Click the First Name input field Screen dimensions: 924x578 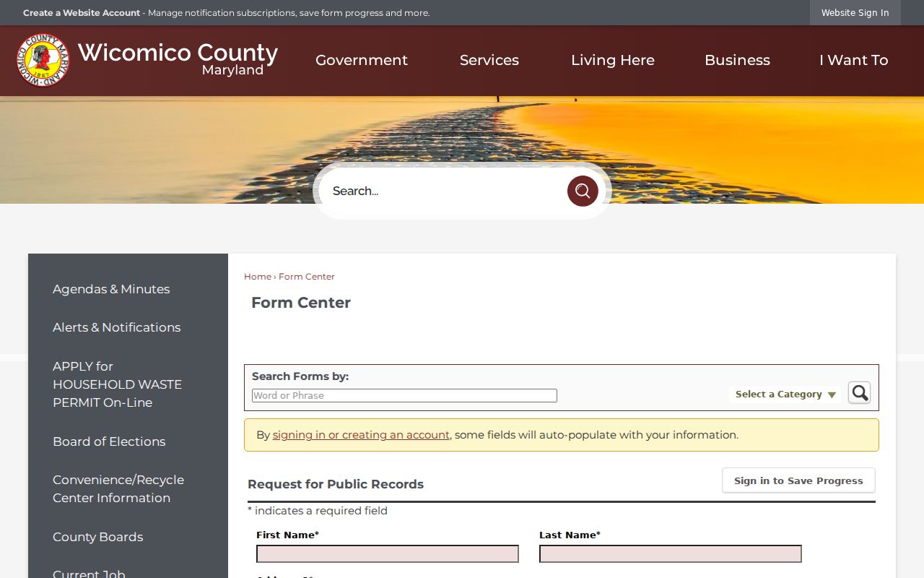coord(388,553)
